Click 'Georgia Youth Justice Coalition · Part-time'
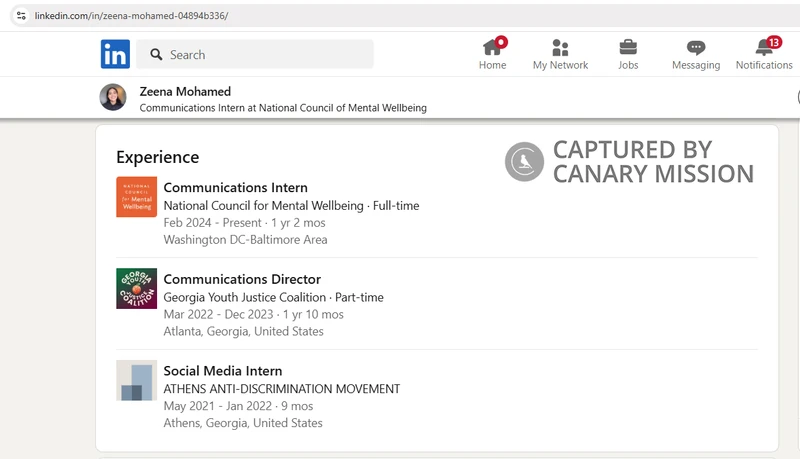This screenshot has height=459, width=800. (273, 297)
